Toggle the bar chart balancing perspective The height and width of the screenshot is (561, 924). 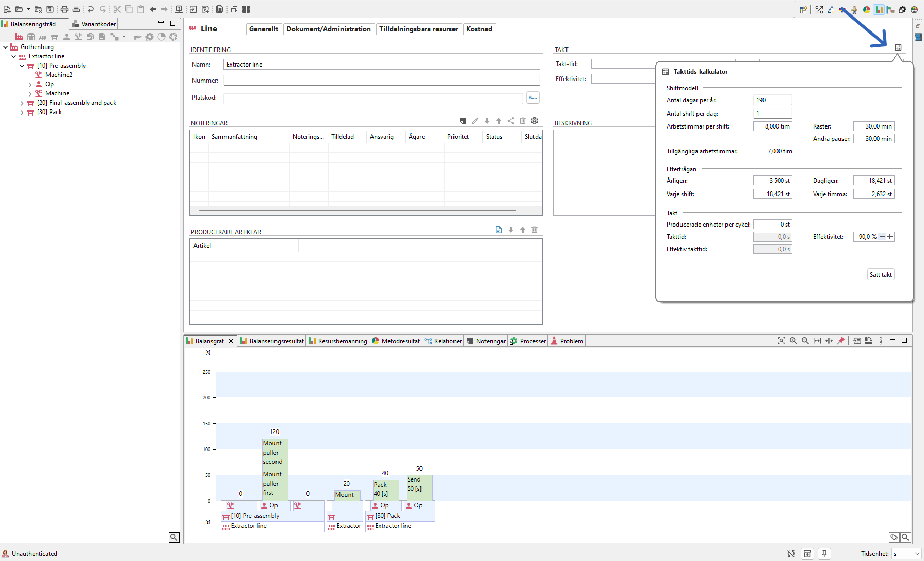(x=879, y=10)
